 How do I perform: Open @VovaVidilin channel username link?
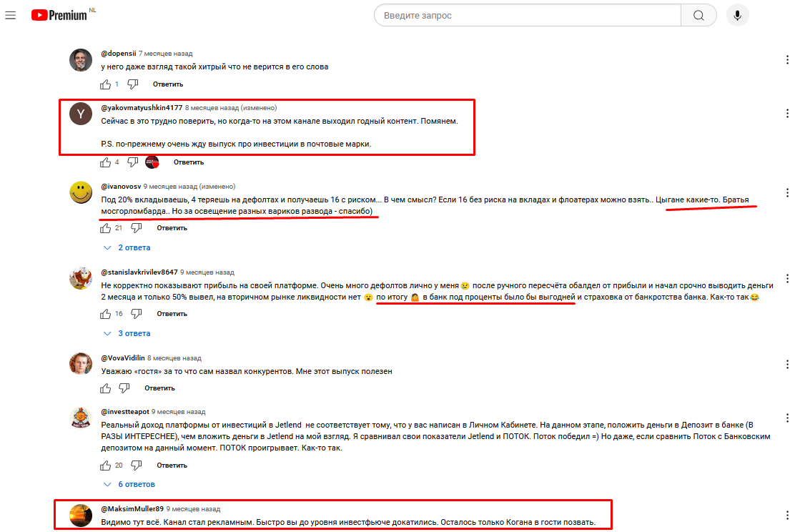[x=123, y=358]
